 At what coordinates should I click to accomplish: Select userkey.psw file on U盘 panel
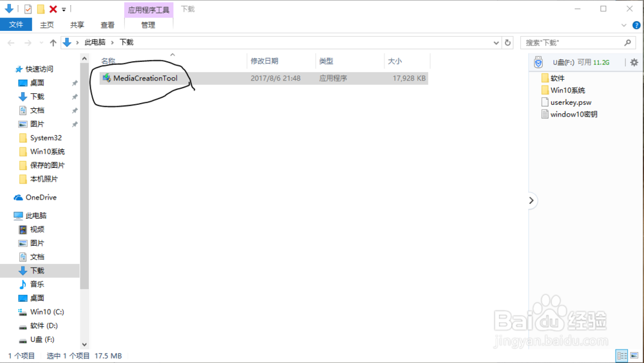tap(571, 102)
